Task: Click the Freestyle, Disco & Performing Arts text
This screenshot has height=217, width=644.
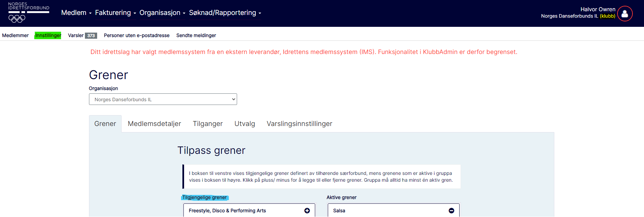Action: pos(227,211)
